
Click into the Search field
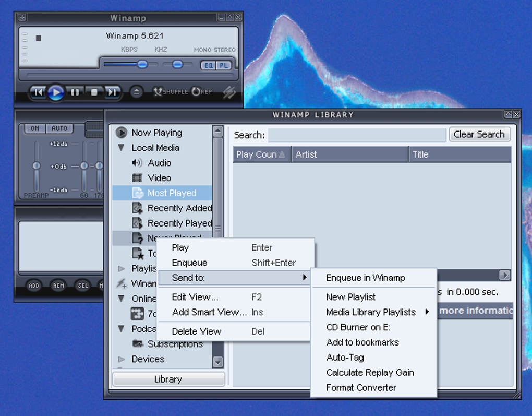(x=357, y=135)
